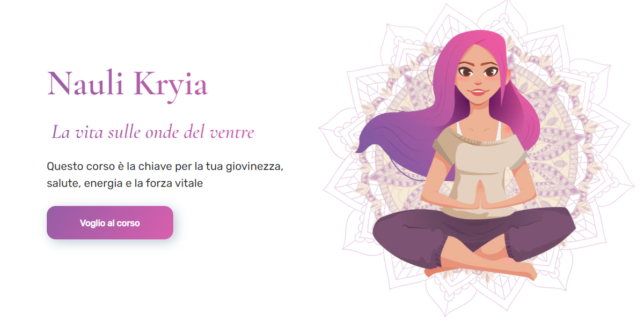
Task: Click the line "salute, energia e la forza vitale"
Action: coord(125,183)
